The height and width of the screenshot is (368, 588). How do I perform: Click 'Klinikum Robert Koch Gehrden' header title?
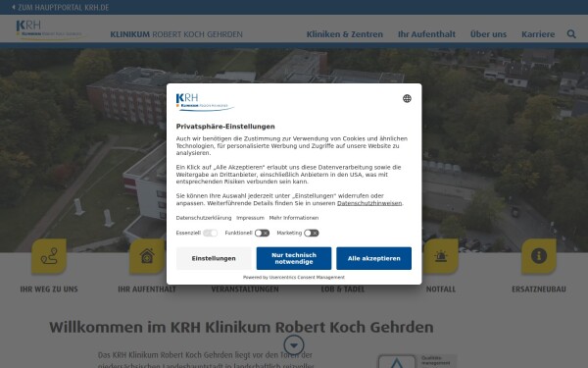click(176, 34)
